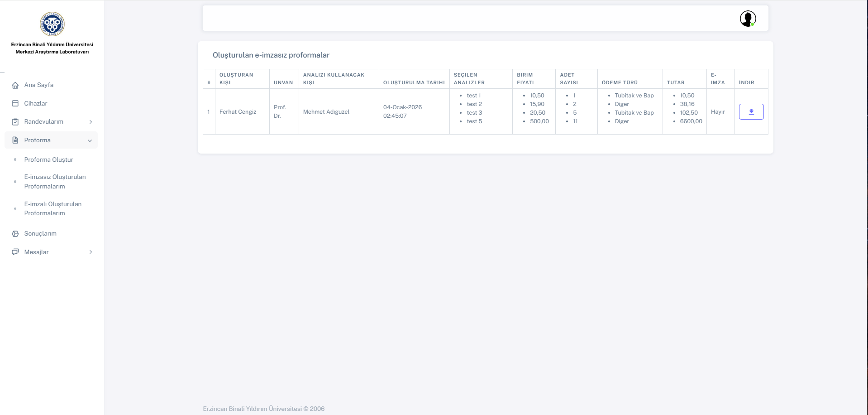Click the Sonuçlarım results icon
Screen dimensions: 868x415
(15, 234)
